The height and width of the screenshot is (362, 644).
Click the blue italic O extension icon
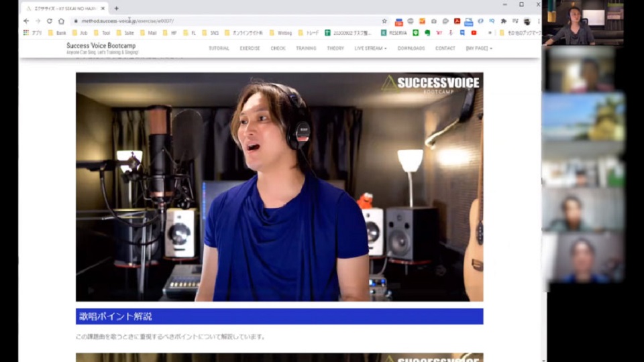(480, 21)
